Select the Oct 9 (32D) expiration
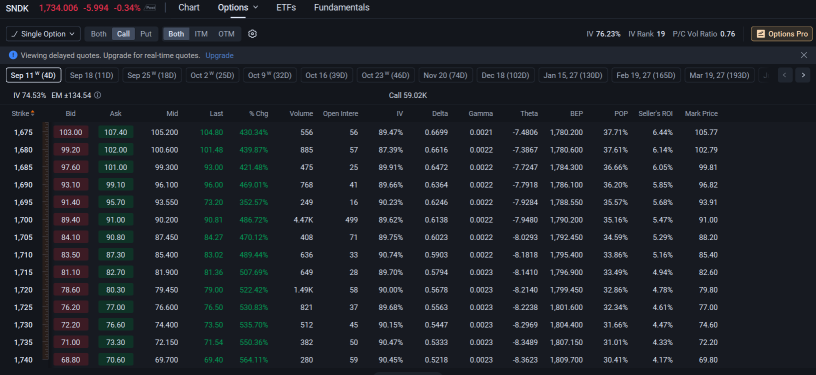816x375 pixels. pos(270,75)
